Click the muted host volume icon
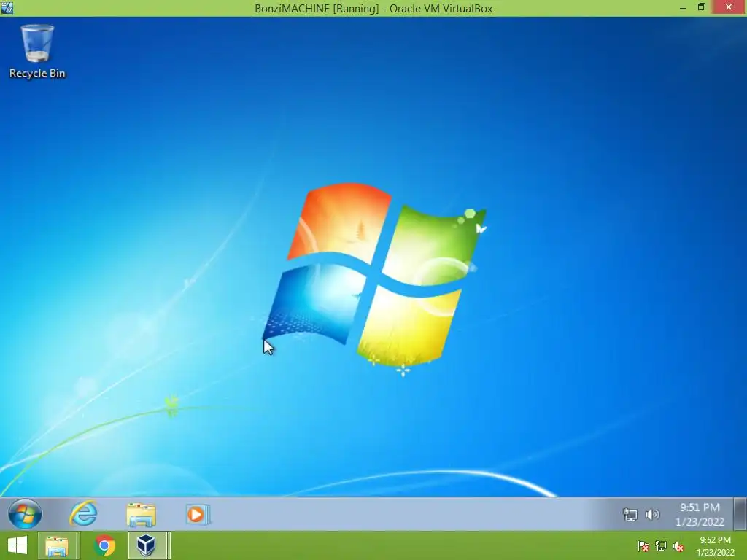 [678, 546]
